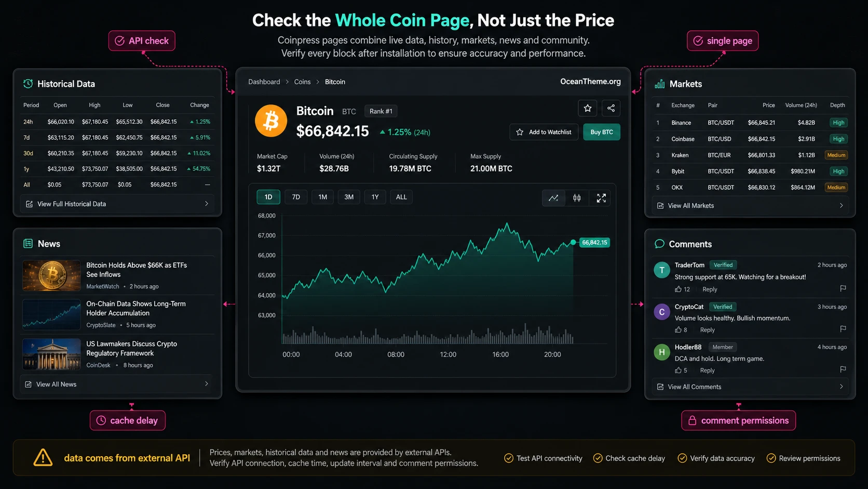Reply to CryptoCat's comment

[707, 330]
